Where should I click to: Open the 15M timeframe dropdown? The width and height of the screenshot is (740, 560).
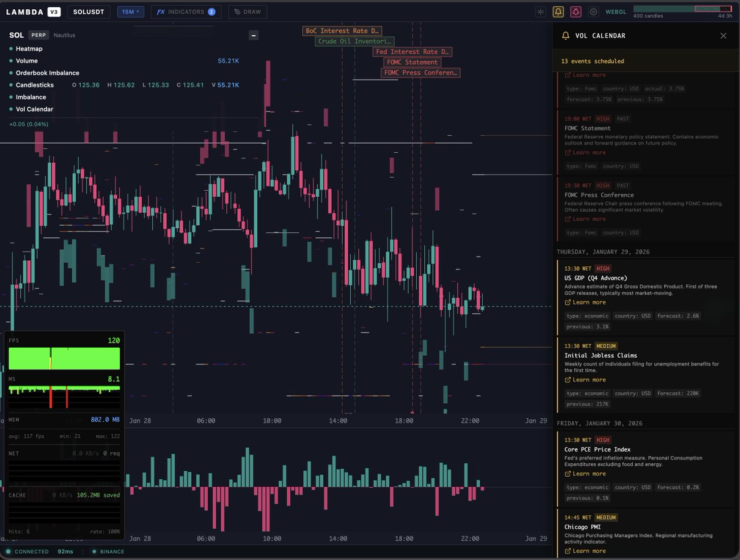(x=131, y=12)
